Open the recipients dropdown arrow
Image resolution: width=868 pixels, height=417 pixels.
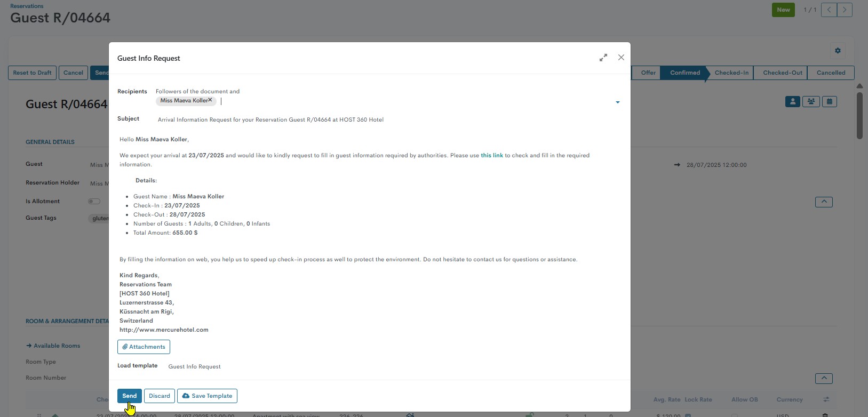[x=618, y=102]
